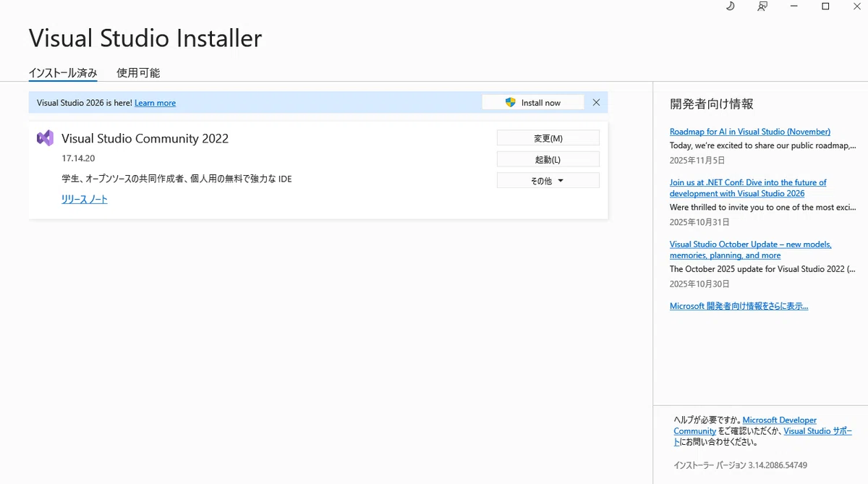The width and height of the screenshot is (868, 484).
Task: Click the Install now button
Action: click(x=533, y=103)
